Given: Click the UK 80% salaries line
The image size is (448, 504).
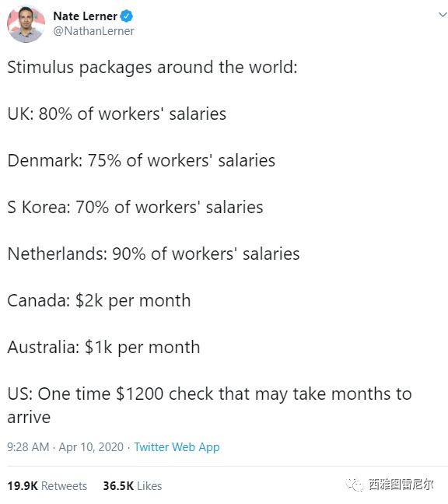Looking at the screenshot, I should click(x=117, y=114).
